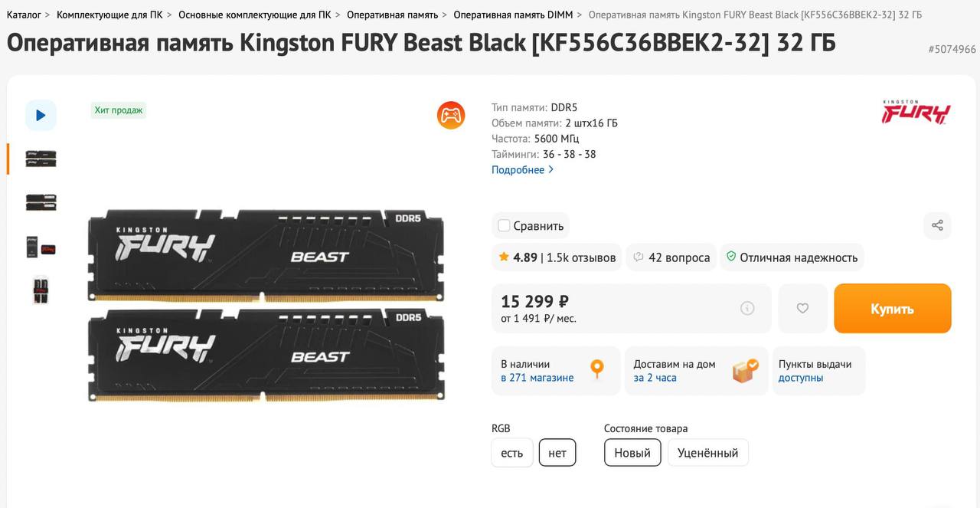
Task: Play the product video
Action: coord(41,115)
